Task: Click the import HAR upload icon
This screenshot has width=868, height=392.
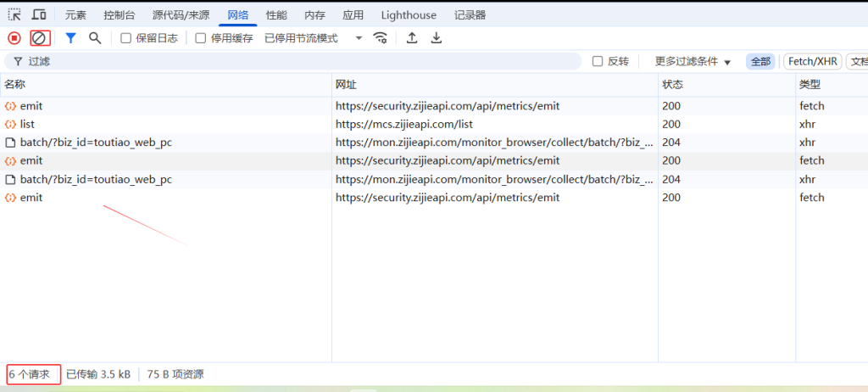Action: (x=412, y=38)
